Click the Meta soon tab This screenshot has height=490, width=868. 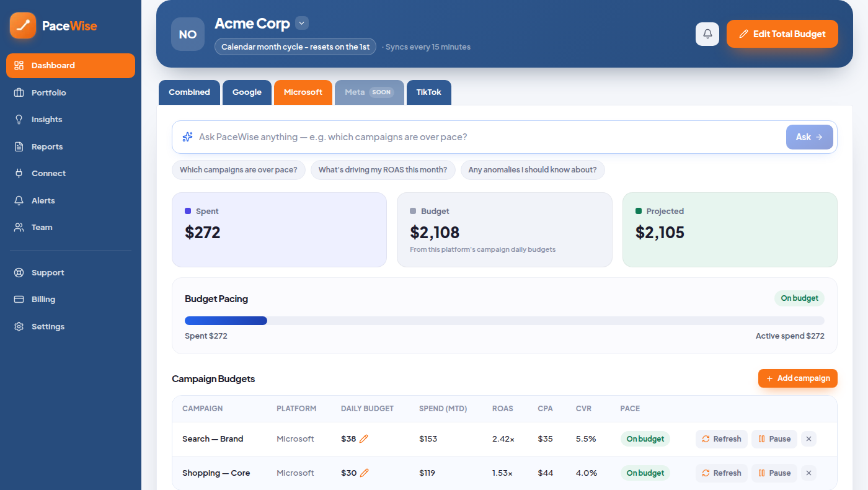pos(370,92)
